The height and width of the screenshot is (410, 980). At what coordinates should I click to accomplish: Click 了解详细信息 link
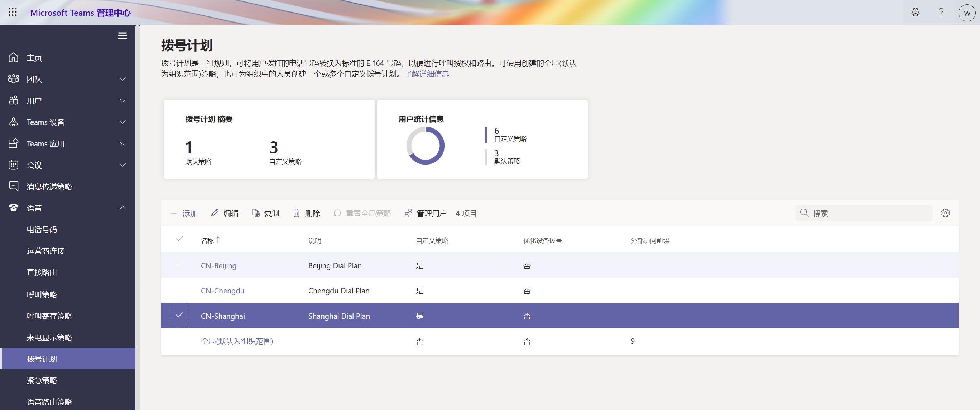click(427, 74)
